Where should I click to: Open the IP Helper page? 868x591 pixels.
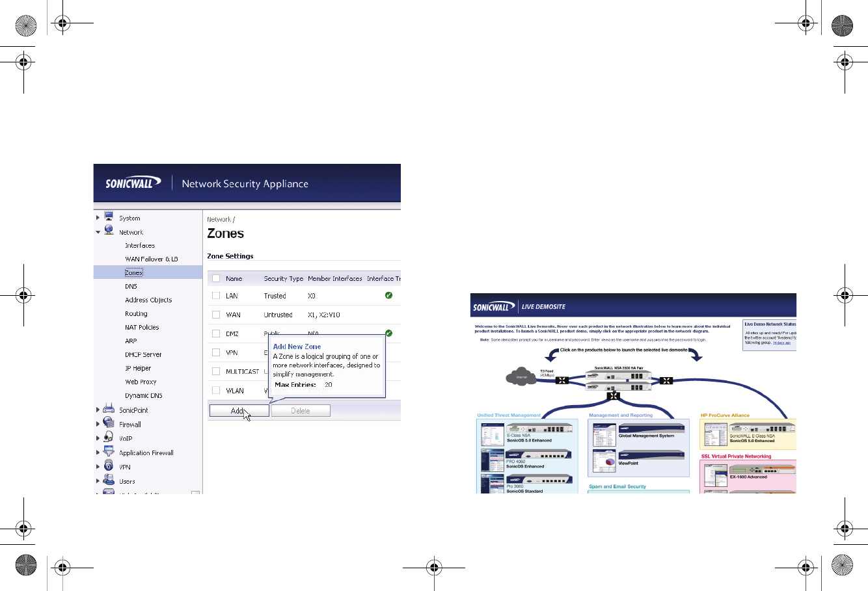[x=138, y=369]
